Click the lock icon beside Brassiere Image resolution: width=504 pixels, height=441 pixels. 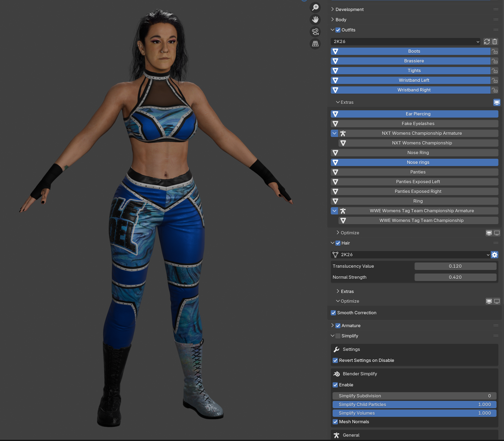[x=495, y=61]
